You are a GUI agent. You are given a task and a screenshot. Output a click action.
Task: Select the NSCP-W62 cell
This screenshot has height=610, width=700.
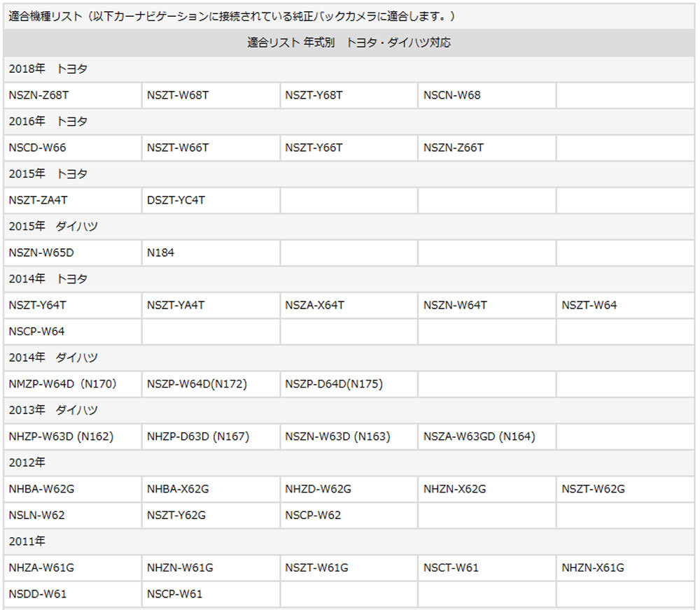point(349,516)
